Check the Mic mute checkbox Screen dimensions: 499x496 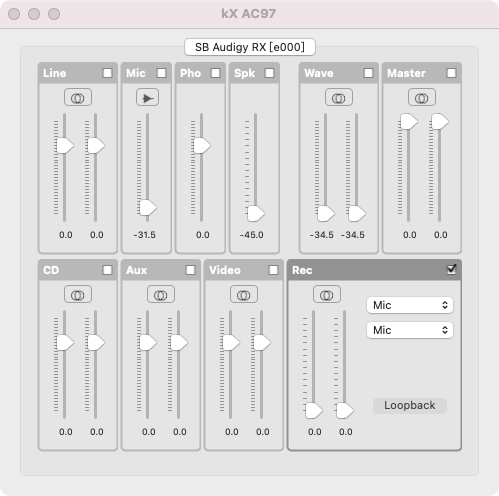coord(161,73)
